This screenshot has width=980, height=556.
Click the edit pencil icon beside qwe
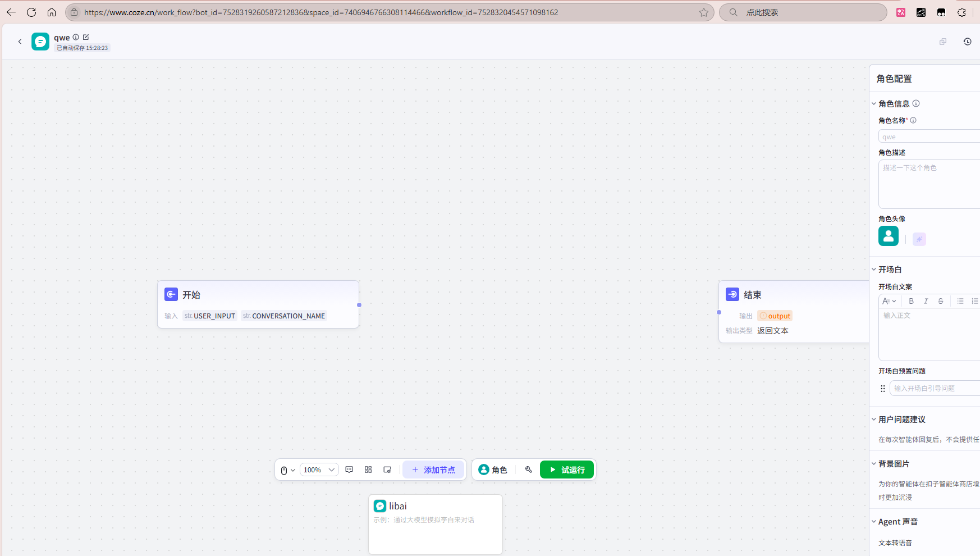(x=86, y=37)
